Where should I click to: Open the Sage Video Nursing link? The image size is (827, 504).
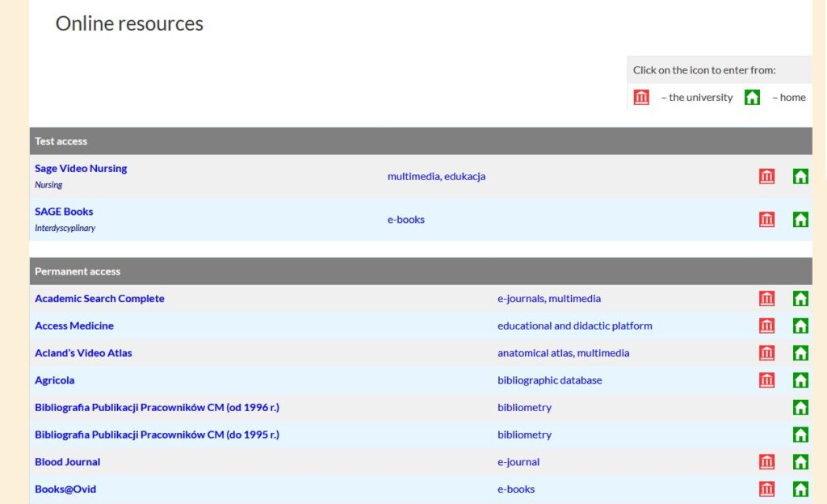pos(81,168)
